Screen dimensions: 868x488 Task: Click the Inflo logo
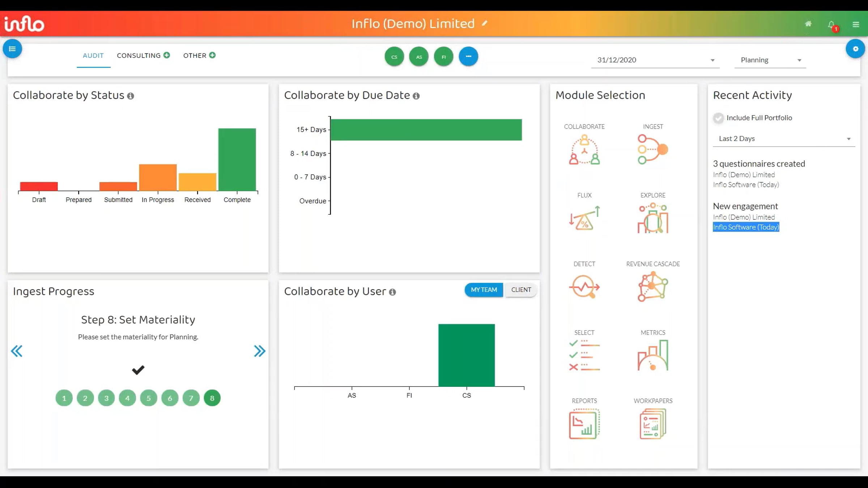pyautogui.click(x=24, y=24)
